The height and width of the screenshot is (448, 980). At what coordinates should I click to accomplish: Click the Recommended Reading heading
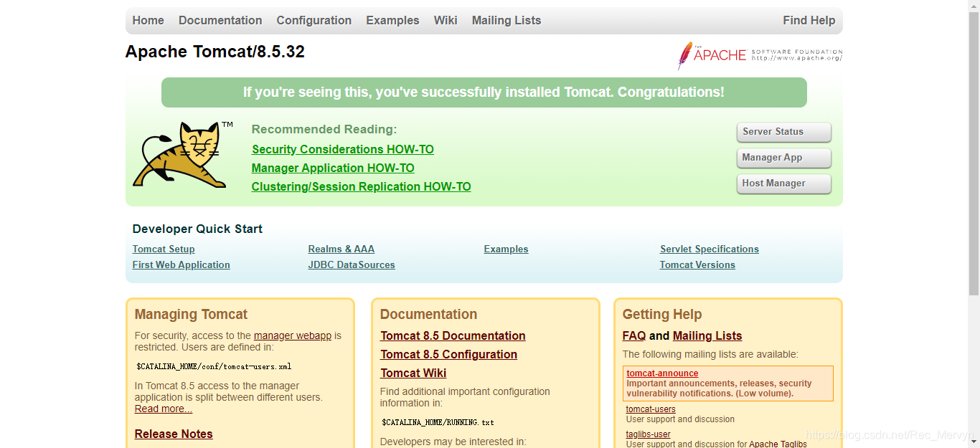(x=324, y=129)
